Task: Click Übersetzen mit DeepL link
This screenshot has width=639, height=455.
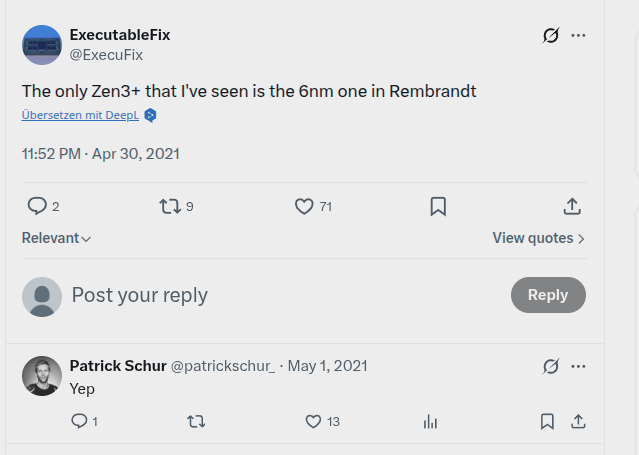Action: [82, 115]
